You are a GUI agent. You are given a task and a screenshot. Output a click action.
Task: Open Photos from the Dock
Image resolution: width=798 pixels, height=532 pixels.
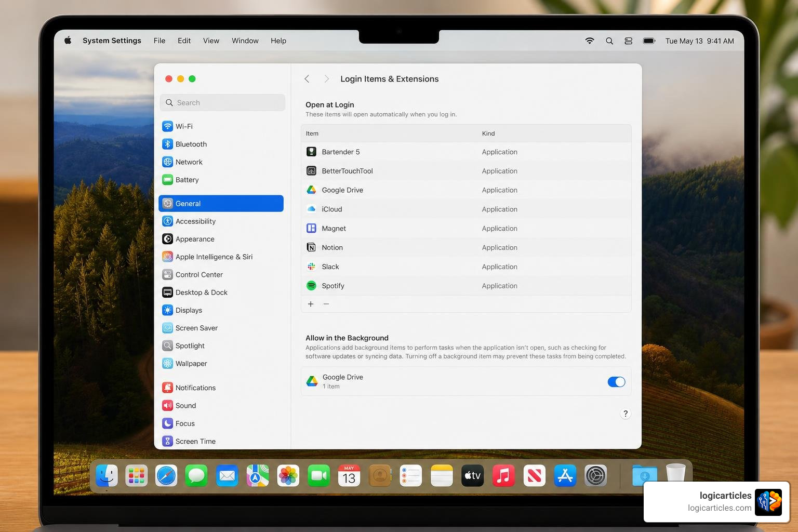(x=288, y=475)
